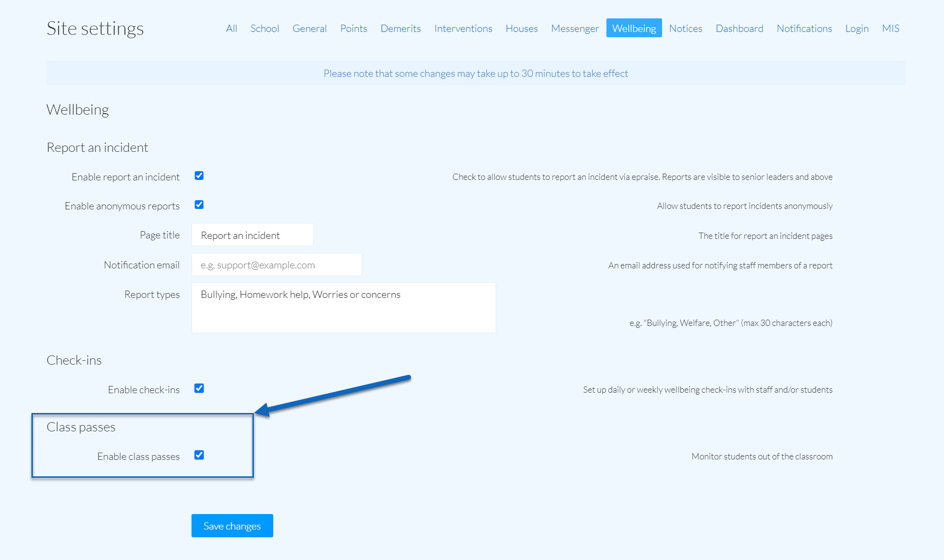This screenshot has height=560, width=944.
Task: Toggle Enable report an incident checkbox
Action: click(199, 176)
